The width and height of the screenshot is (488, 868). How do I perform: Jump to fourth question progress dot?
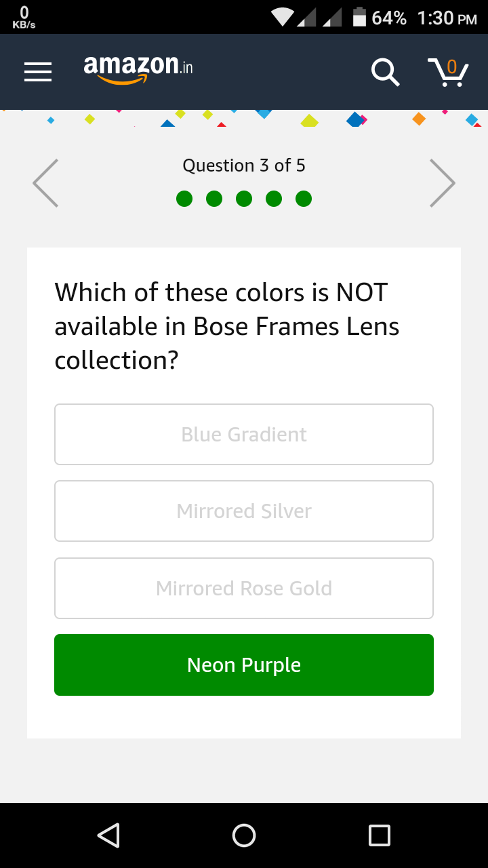click(274, 199)
